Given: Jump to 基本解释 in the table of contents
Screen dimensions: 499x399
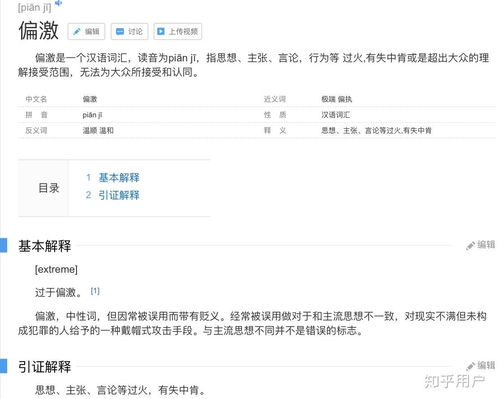Looking at the screenshot, I should 119,177.
